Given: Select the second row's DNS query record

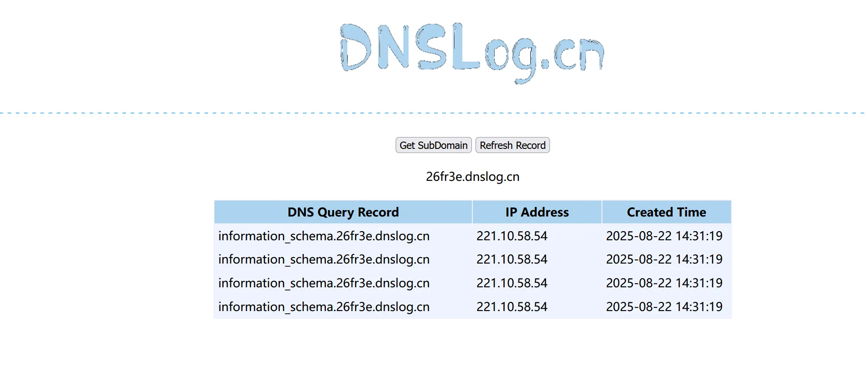Looking at the screenshot, I should click(324, 259).
